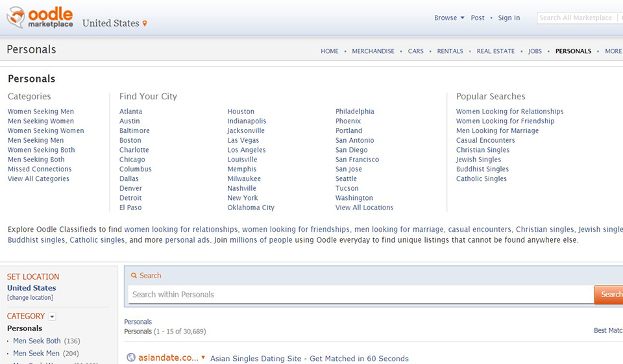Click the Sign In link

(509, 18)
